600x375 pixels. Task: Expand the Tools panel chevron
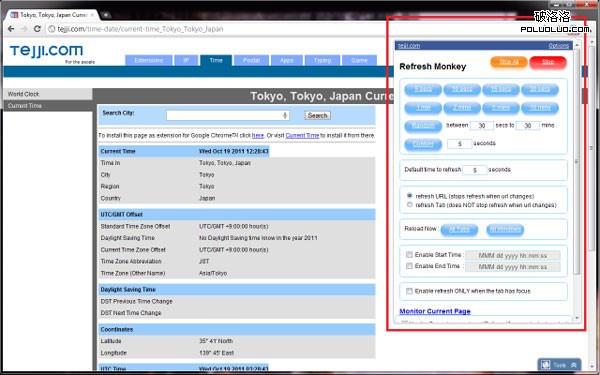click(x=574, y=365)
